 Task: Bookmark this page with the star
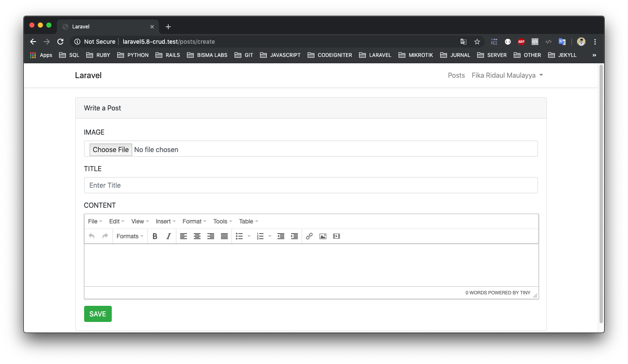click(x=477, y=42)
